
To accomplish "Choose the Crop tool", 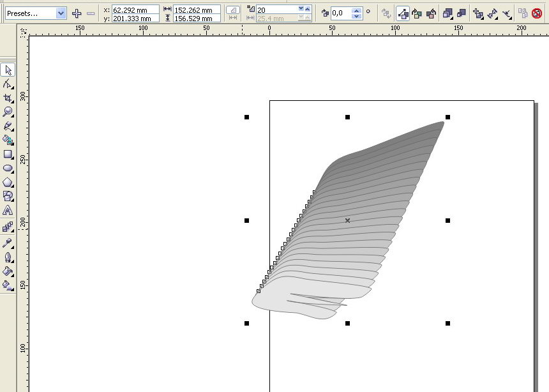I will (x=8, y=98).
